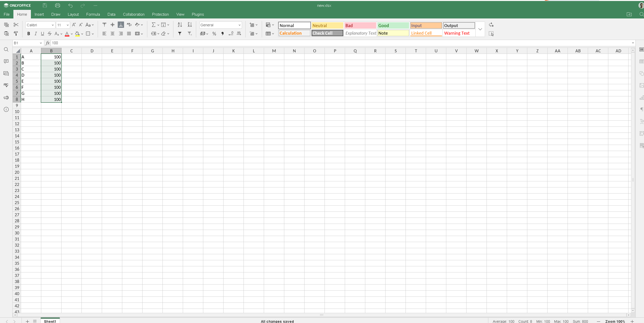The image size is (644, 323).
Task: Toggle italic formatting
Action: coord(36,34)
